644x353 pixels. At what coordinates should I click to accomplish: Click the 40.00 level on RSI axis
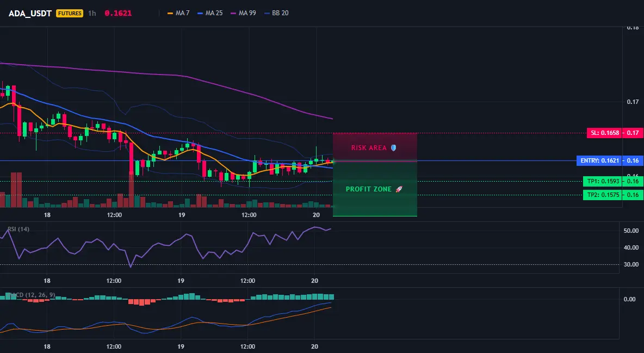point(631,248)
